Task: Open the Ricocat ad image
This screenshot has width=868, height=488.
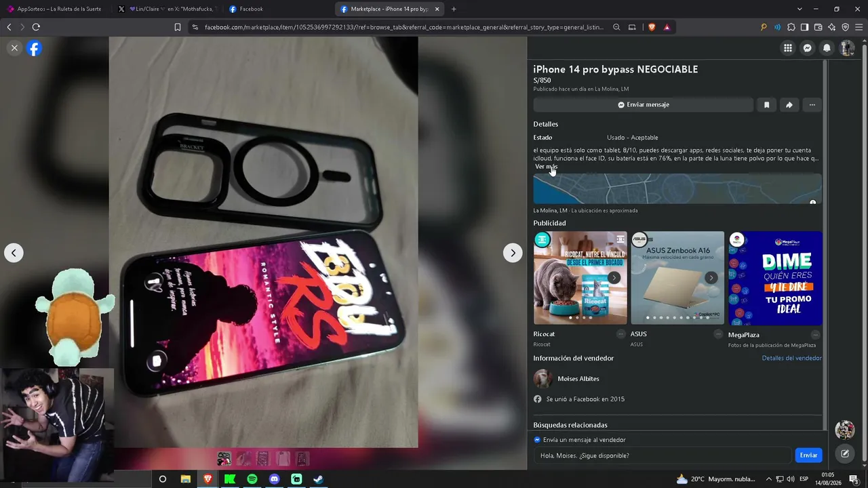Action: (580, 278)
